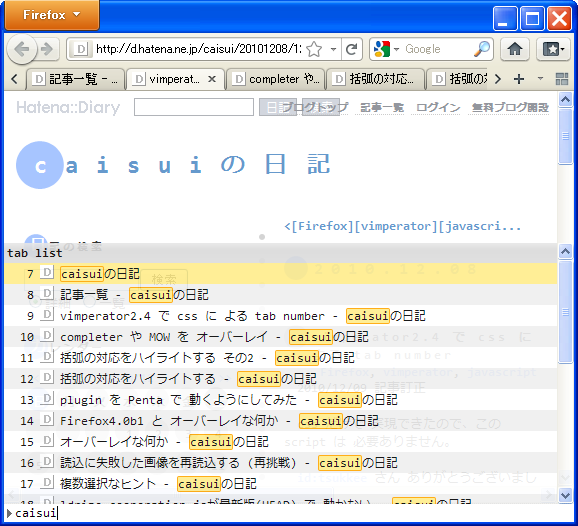Select entry 10 completer や MOW
The width and height of the screenshot is (578, 526).
click(x=281, y=337)
